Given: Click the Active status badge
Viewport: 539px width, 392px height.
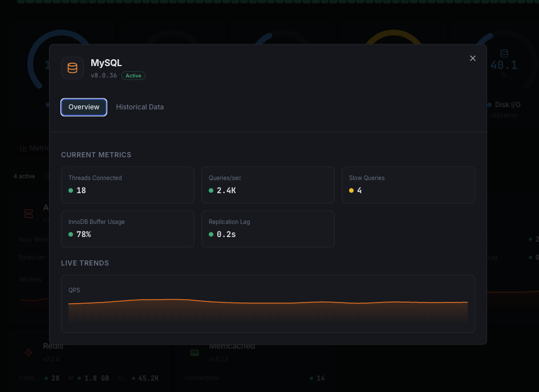Looking at the screenshot, I should pyautogui.click(x=133, y=75).
